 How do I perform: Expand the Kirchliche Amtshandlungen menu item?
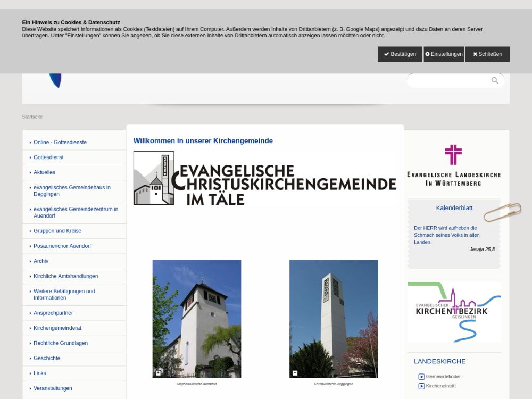tap(65, 276)
